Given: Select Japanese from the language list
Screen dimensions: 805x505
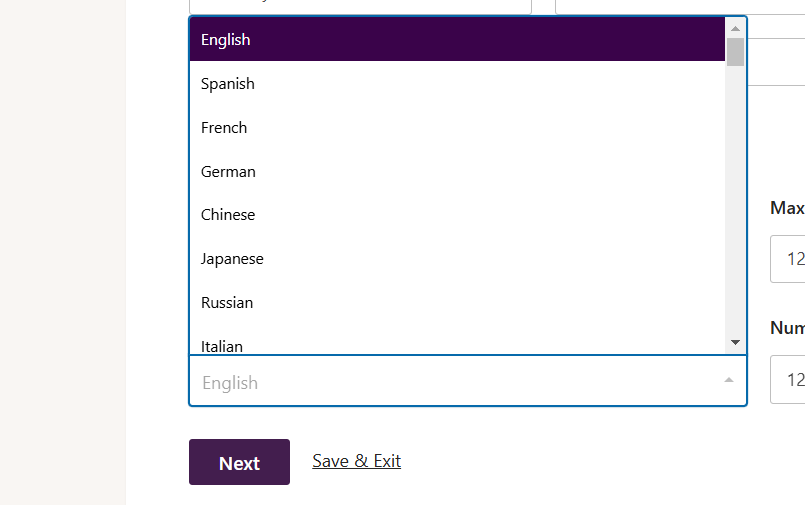Looking at the screenshot, I should [457, 259].
